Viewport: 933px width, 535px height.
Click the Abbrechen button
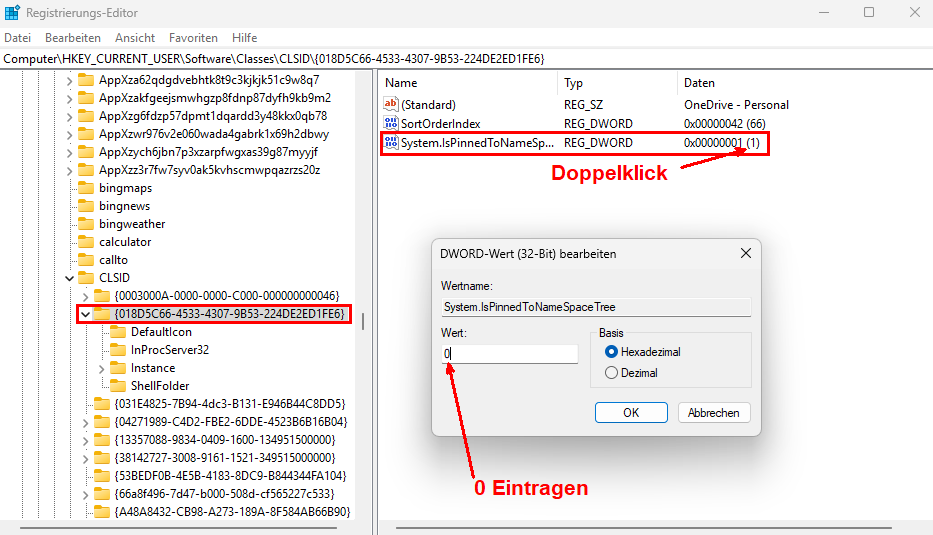point(714,412)
